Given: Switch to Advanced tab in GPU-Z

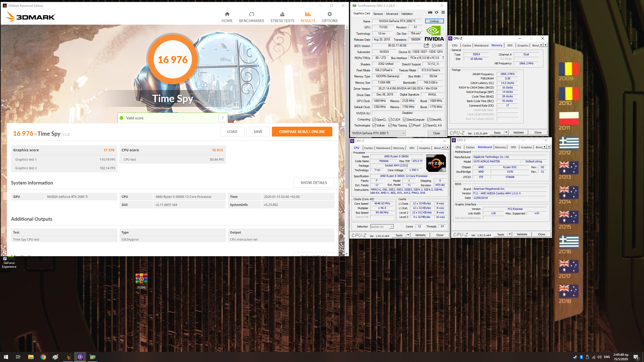Looking at the screenshot, I should pyautogui.click(x=392, y=14).
